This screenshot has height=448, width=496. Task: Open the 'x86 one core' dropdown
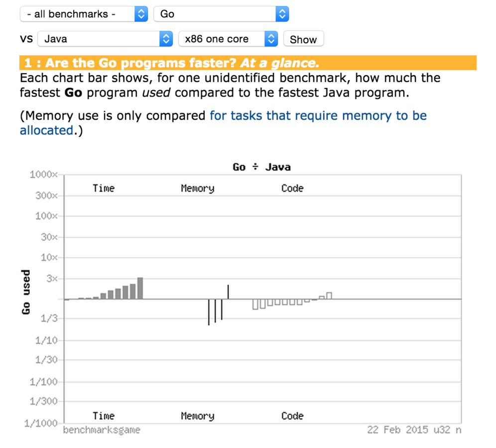pyautogui.click(x=228, y=39)
